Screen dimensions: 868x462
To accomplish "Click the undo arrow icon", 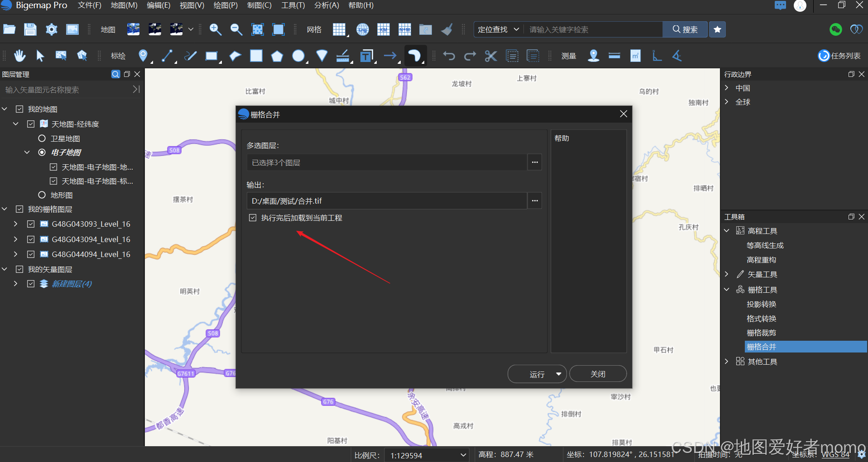I will pyautogui.click(x=448, y=56).
